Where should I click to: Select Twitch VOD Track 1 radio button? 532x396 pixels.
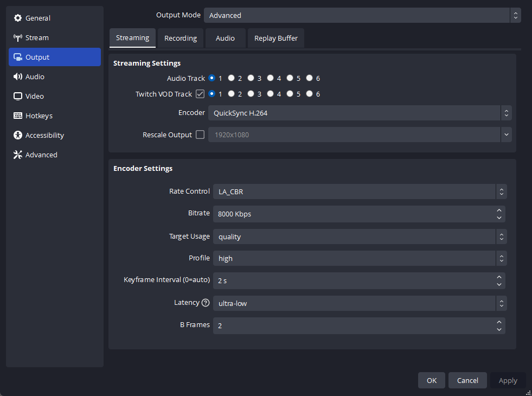point(211,94)
